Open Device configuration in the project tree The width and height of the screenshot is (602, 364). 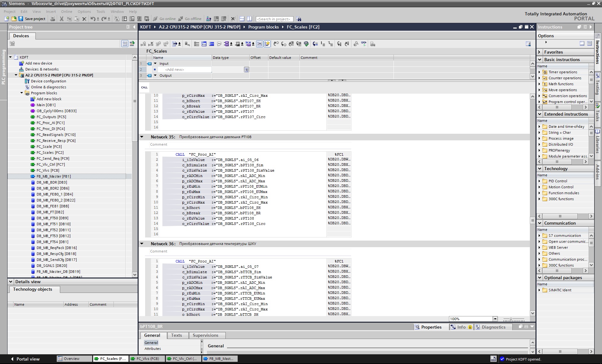tap(48, 81)
